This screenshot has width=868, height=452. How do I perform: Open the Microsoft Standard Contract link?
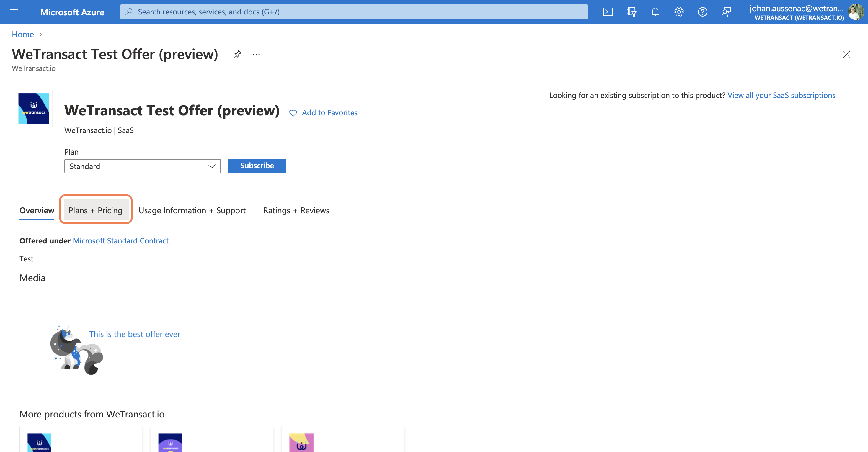[121, 241]
